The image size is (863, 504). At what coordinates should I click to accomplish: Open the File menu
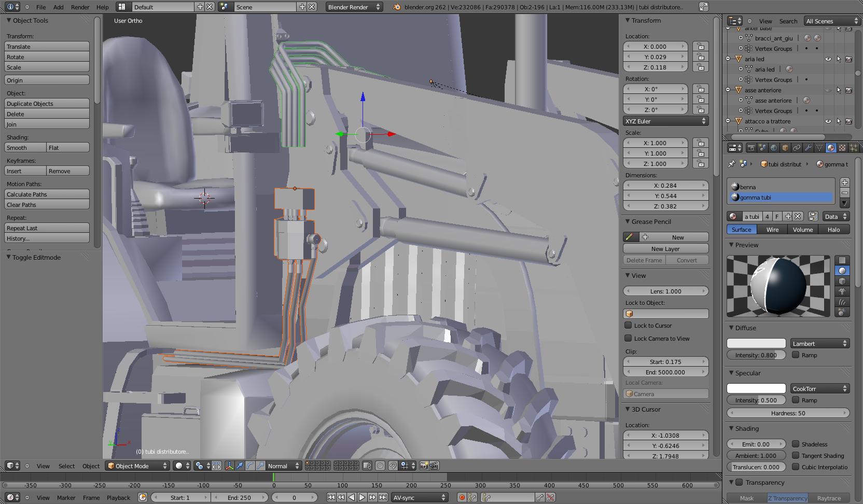41,7
